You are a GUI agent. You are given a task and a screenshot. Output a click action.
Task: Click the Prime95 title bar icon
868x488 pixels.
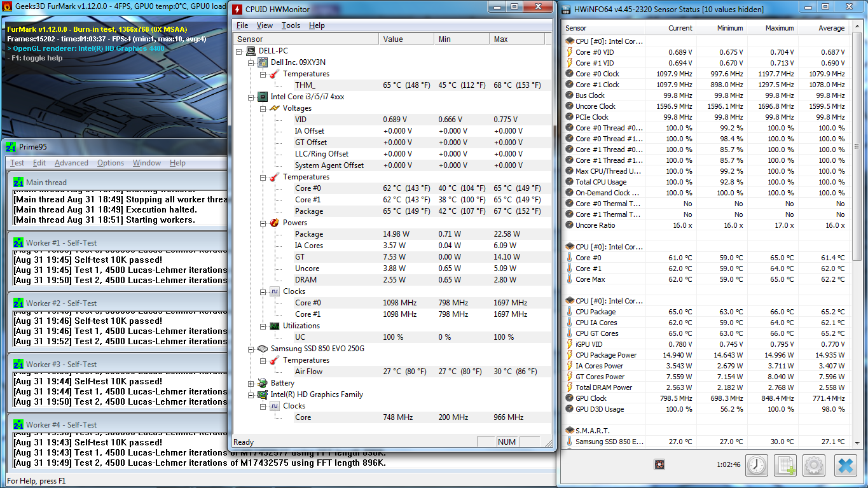point(11,148)
